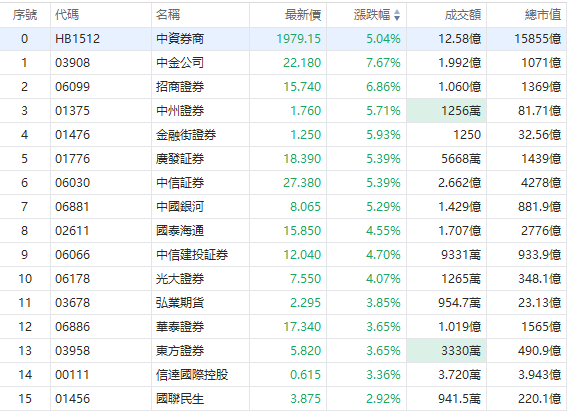Image resolution: width=567 pixels, height=411 pixels.
Task: Select the 中國銀河 row
Action: pyautogui.click(x=284, y=207)
